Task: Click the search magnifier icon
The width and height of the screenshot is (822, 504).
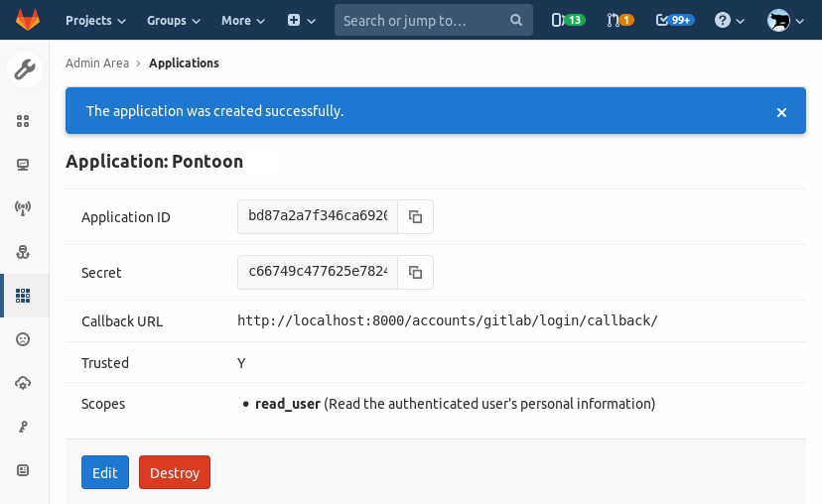Action: tap(516, 20)
